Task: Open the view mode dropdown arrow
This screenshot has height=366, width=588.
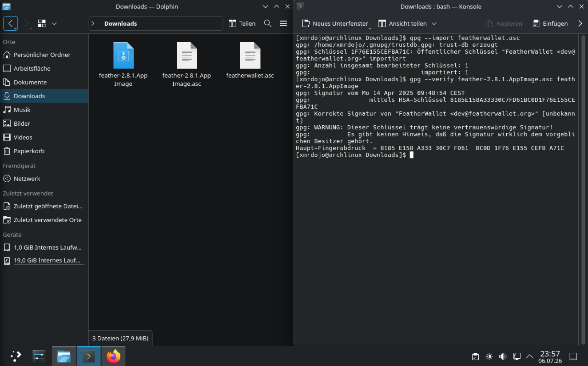Action: tap(54, 24)
